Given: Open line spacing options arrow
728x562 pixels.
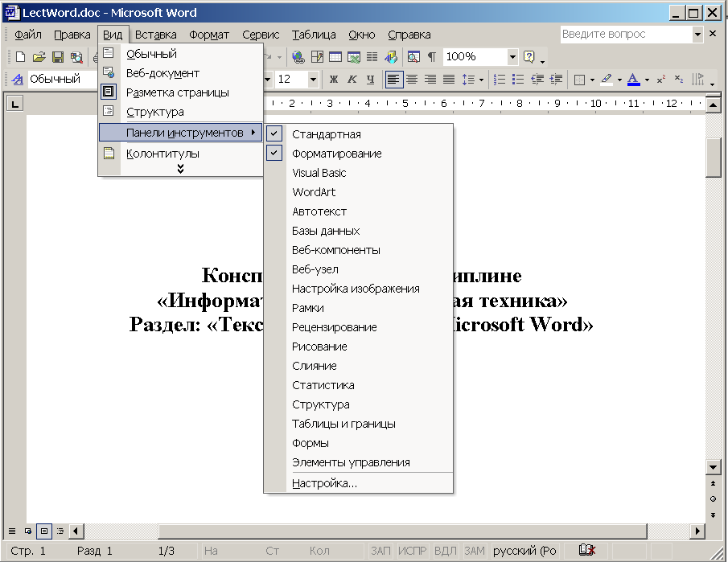Looking at the screenshot, I should [x=481, y=80].
